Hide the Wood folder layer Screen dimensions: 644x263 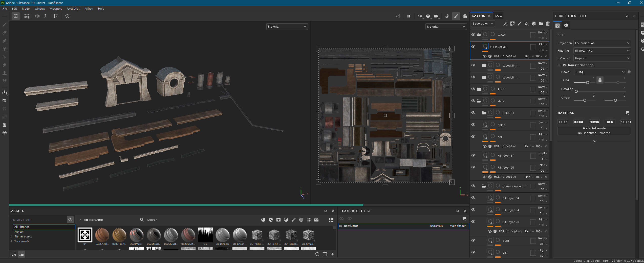[x=473, y=35]
